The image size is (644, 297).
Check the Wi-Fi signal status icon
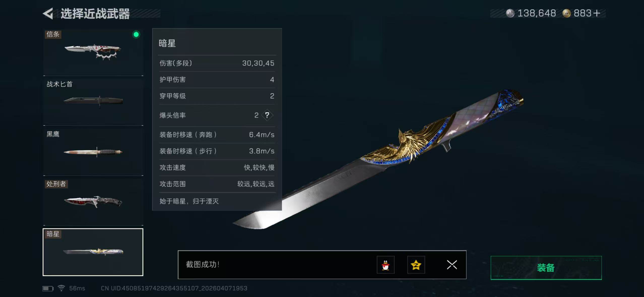[x=61, y=288]
